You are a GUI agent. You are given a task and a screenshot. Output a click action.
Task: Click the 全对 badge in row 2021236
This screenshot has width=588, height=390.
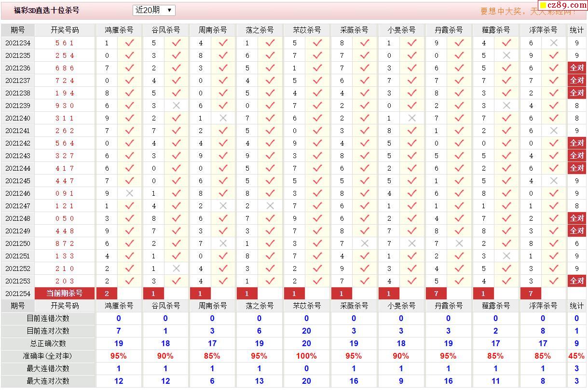[x=577, y=68]
